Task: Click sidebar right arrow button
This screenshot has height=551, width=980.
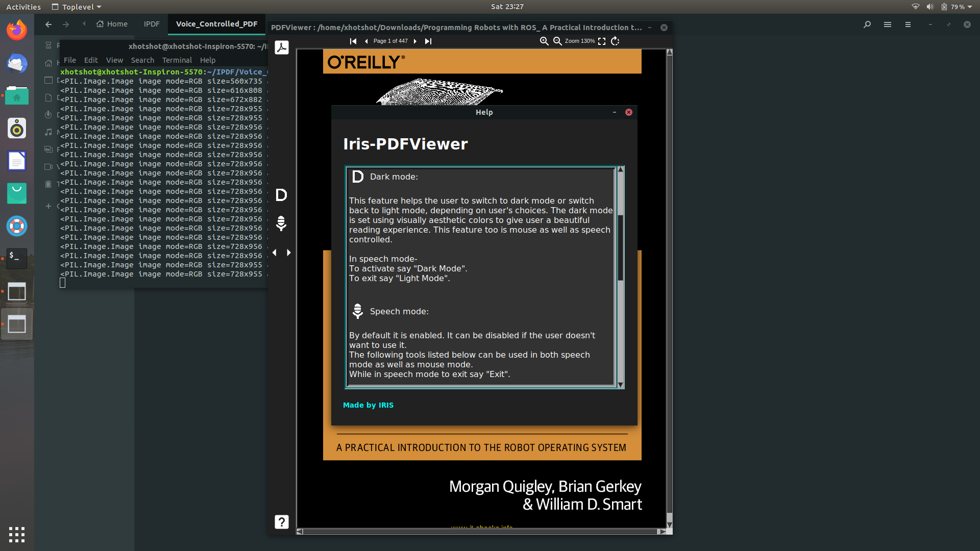Action: click(289, 253)
